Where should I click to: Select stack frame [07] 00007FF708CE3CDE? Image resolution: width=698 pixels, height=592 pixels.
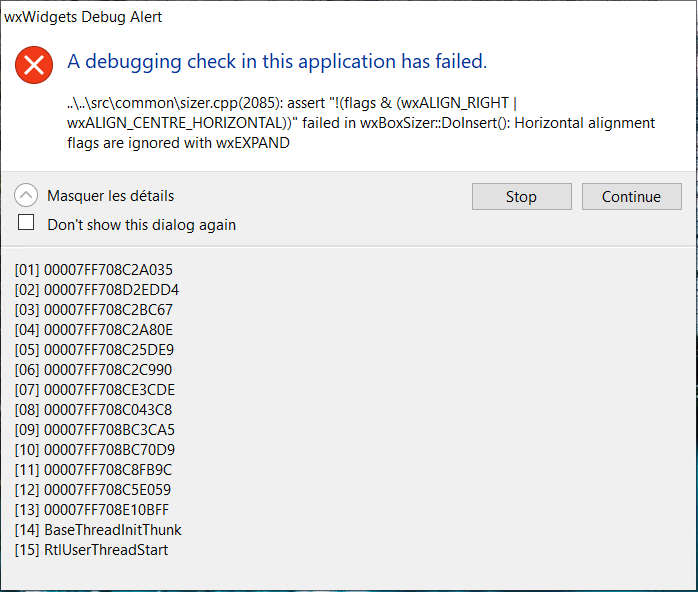click(x=94, y=390)
